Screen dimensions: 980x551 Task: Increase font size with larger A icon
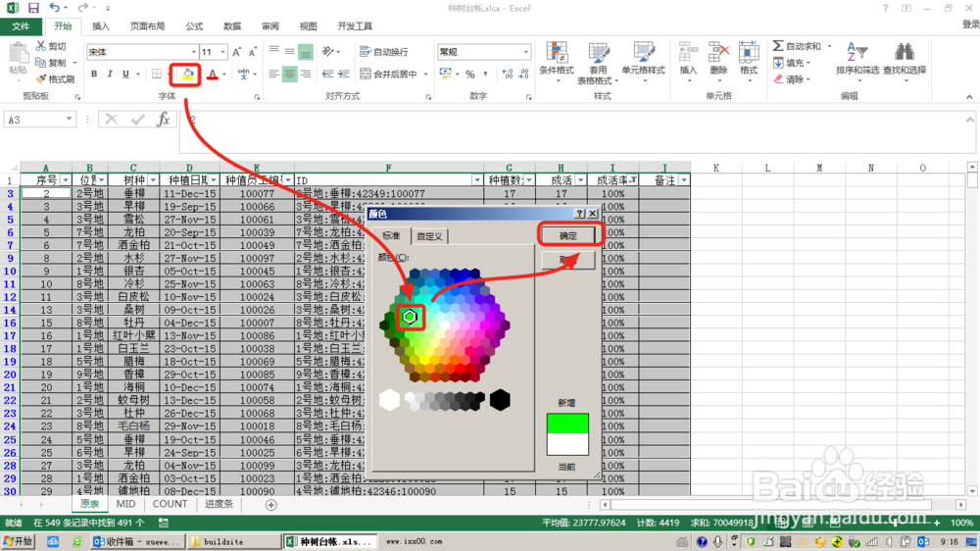coord(237,52)
